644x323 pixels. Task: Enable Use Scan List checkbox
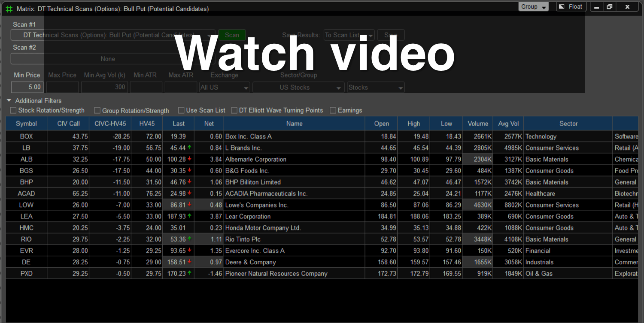click(x=181, y=111)
